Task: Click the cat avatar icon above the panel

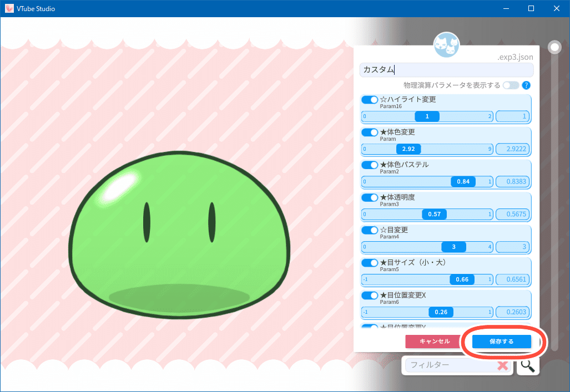Action: click(x=446, y=45)
